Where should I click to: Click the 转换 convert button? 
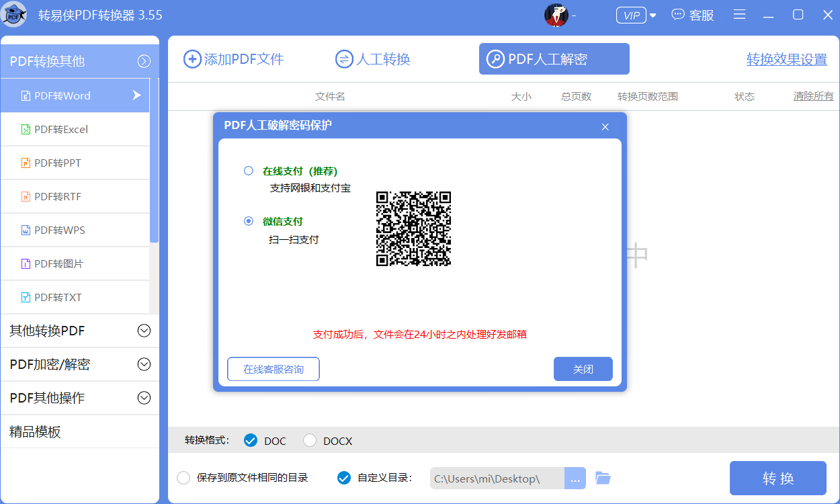coord(778,478)
